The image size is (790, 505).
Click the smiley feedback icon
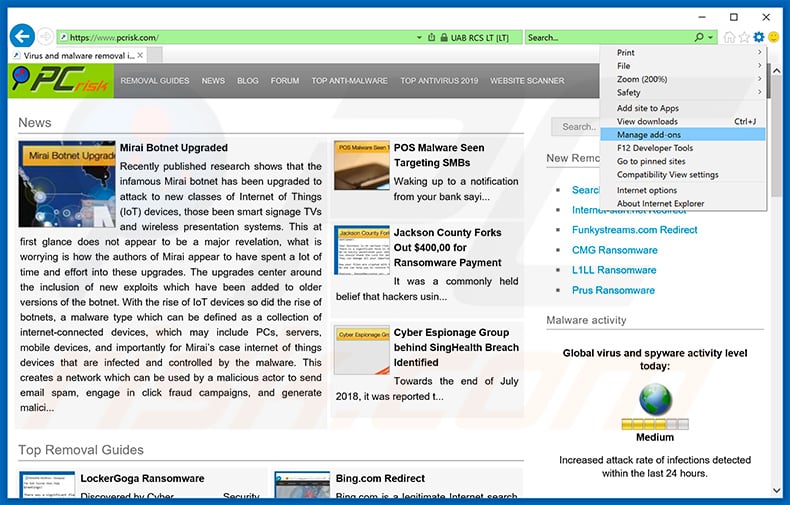773,37
